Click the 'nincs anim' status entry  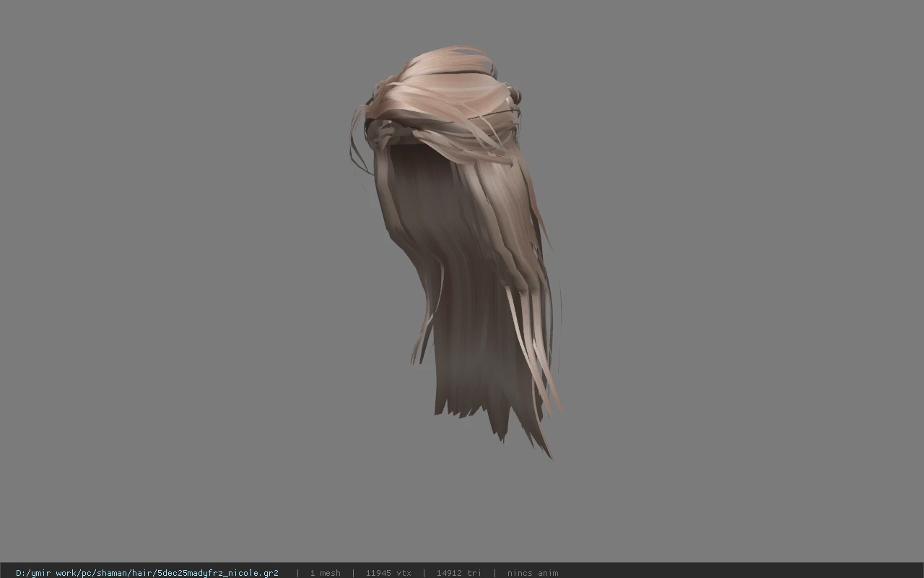point(533,573)
